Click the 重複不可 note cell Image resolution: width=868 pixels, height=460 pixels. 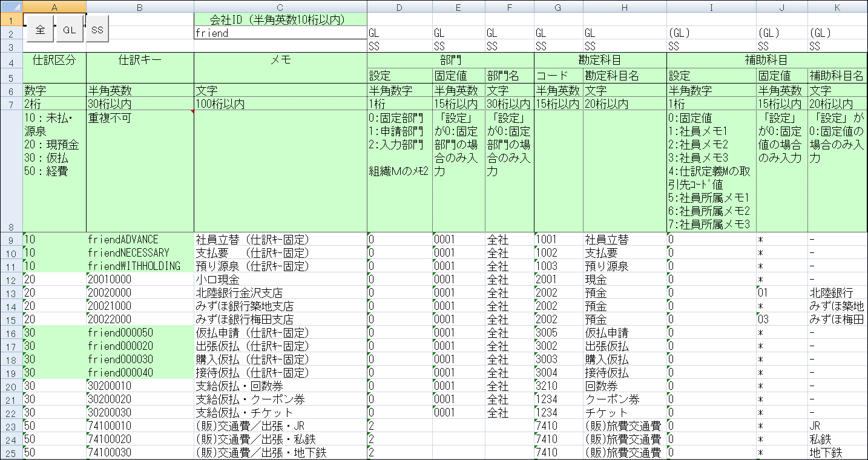coord(140,171)
